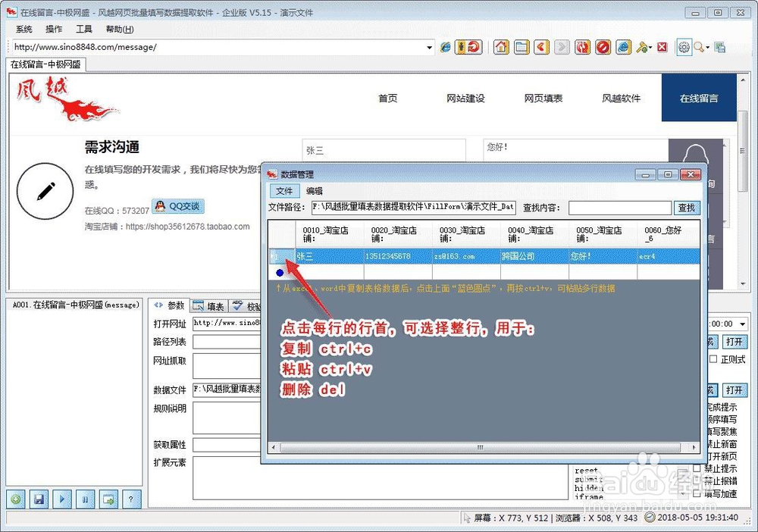Click the 13512345678 cell in data table
The width and height of the screenshot is (758, 532).
pos(399,256)
